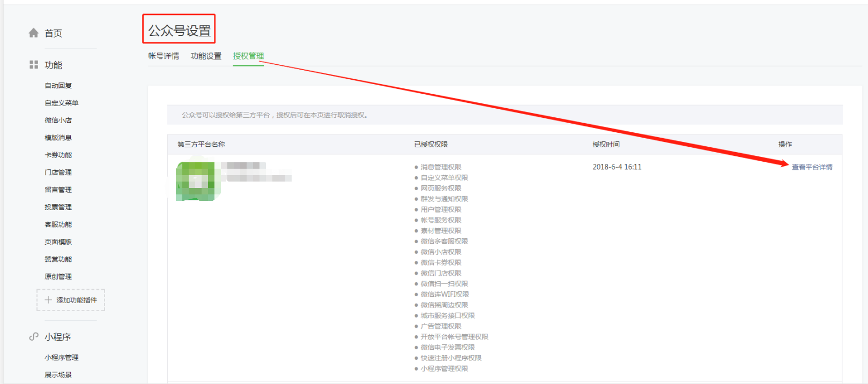Viewport: 868px width, 384px height.
Task: Click the 微信扫一扫权限 permission entry
Action: pos(444,284)
